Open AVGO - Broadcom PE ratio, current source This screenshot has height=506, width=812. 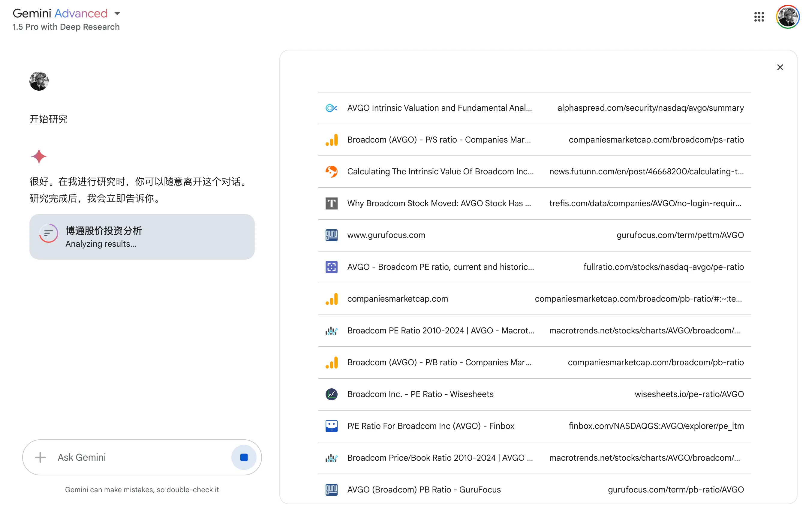[440, 267]
